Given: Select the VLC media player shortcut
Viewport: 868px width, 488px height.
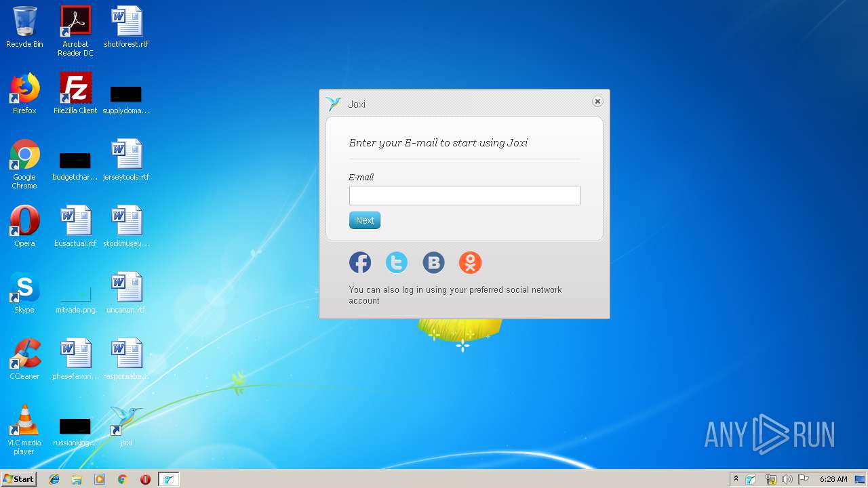Looking at the screenshot, I should tap(24, 430).
